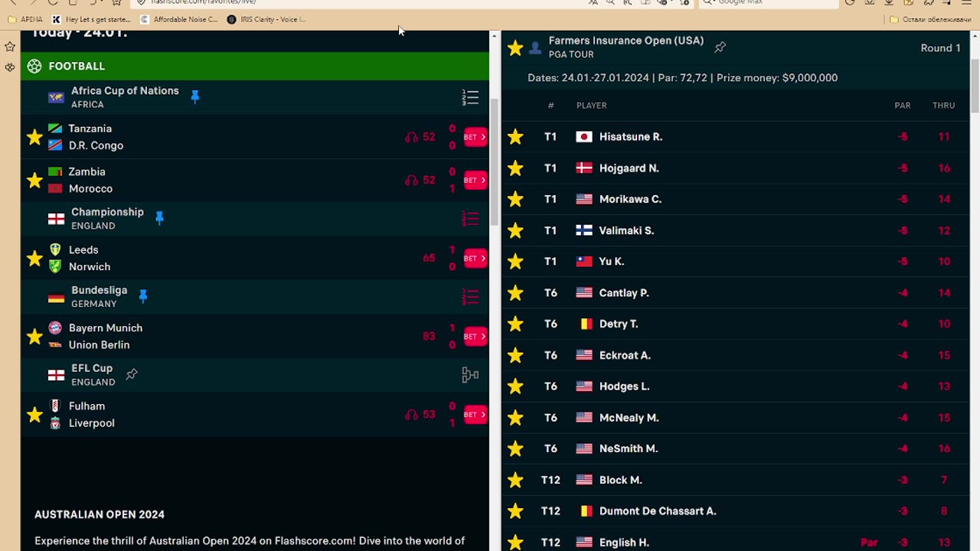Click BET button for Zambia vs Morocco

tap(475, 180)
